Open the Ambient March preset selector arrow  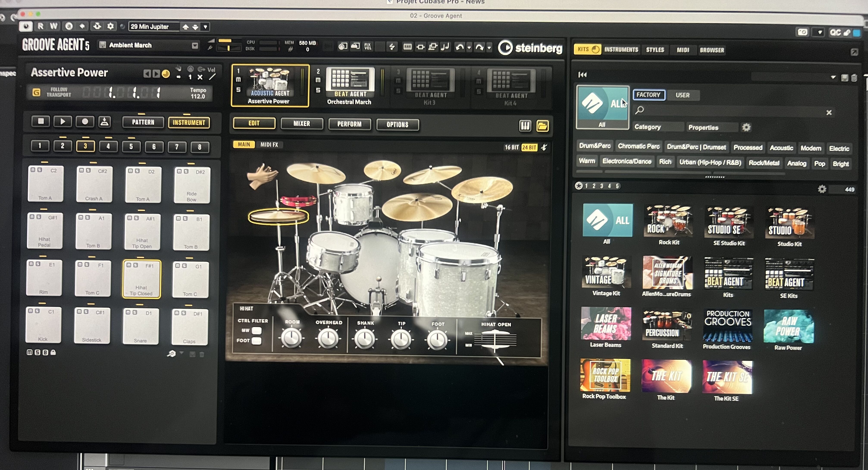(195, 45)
